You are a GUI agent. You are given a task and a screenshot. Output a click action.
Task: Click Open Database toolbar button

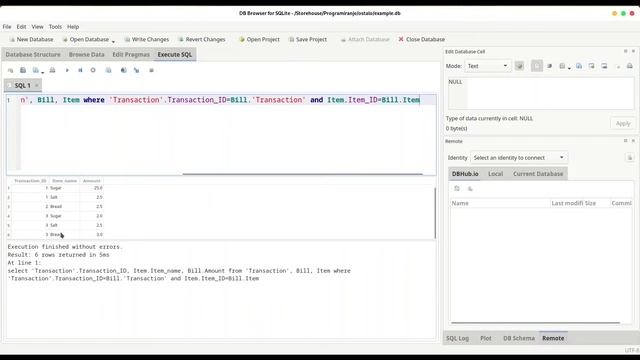pyautogui.click(x=86, y=40)
